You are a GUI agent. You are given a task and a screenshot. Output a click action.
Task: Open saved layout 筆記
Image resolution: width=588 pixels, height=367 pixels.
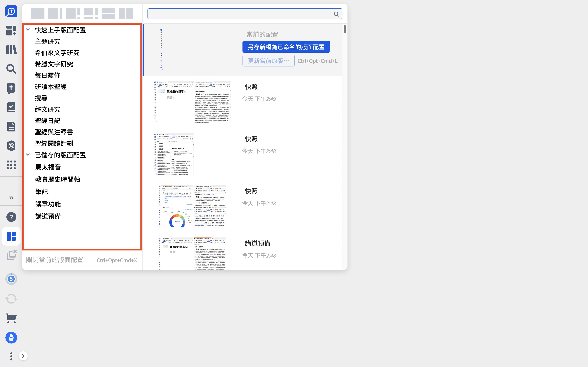click(42, 192)
